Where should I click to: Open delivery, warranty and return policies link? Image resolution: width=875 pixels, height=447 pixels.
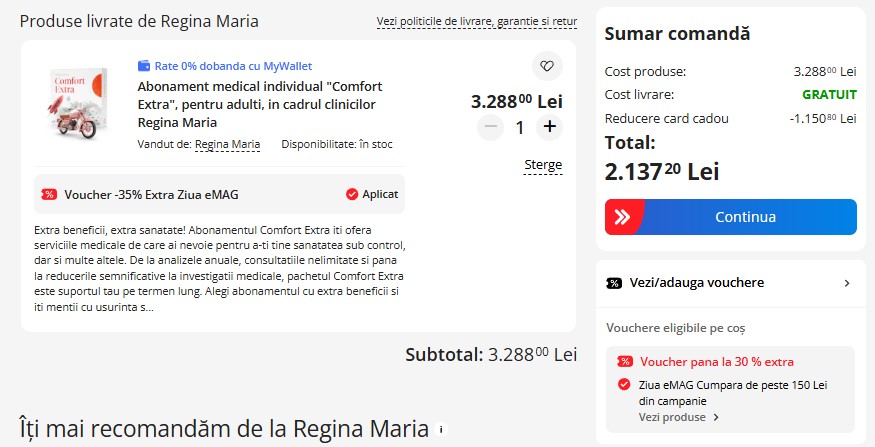click(477, 22)
